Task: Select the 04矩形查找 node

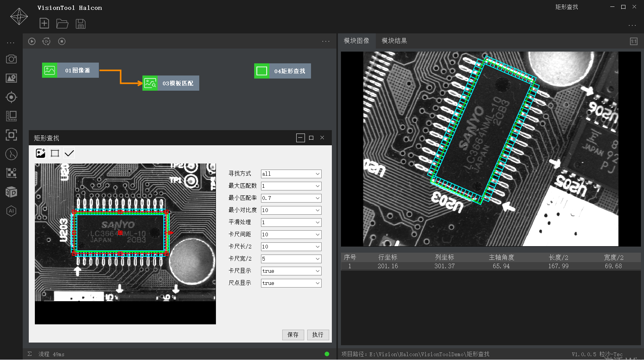Action: (283, 71)
